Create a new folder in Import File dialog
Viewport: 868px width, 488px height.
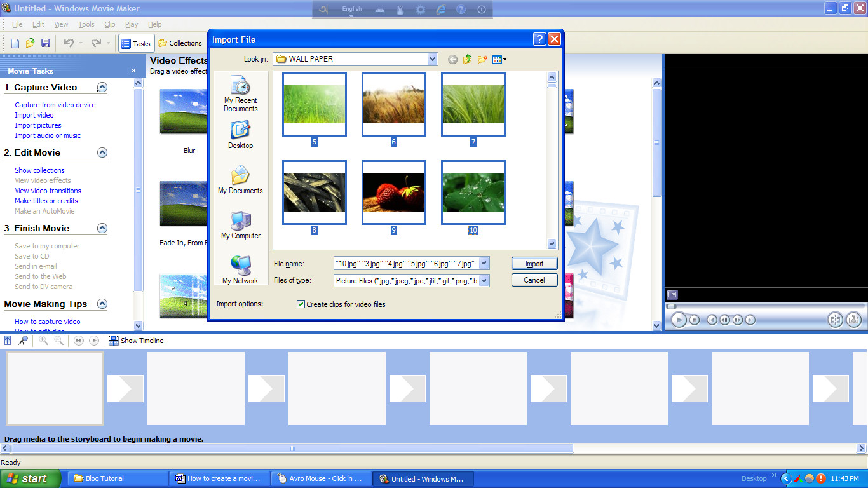coord(483,59)
